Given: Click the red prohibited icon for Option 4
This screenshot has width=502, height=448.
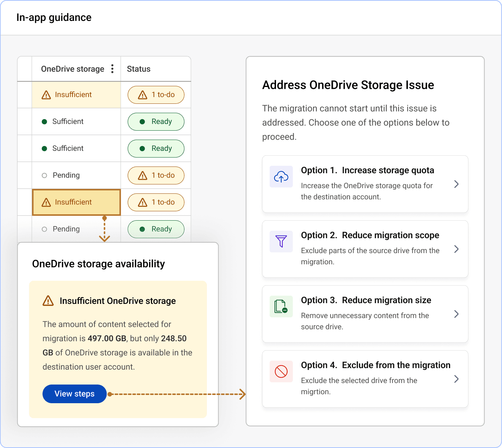Looking at the screenshot, I should pos(281,371).
